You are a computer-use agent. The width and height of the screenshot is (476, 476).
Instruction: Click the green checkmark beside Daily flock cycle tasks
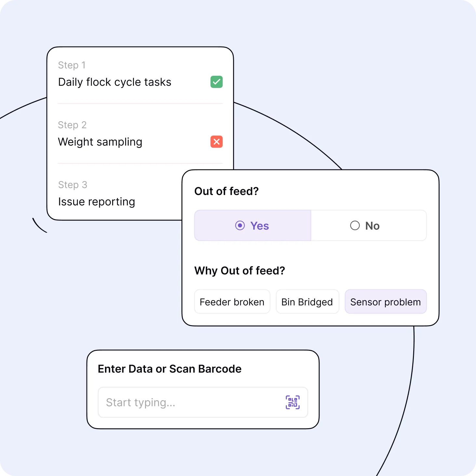217,82
